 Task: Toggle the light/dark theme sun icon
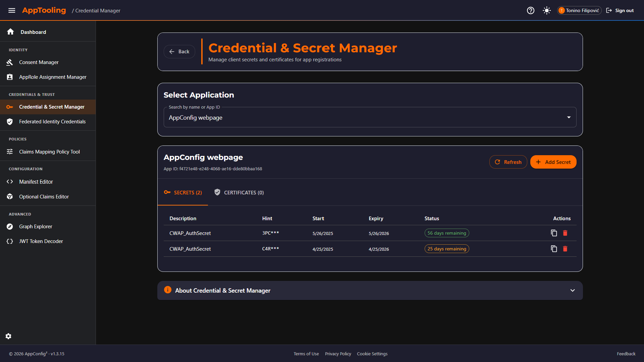point(547,10)
